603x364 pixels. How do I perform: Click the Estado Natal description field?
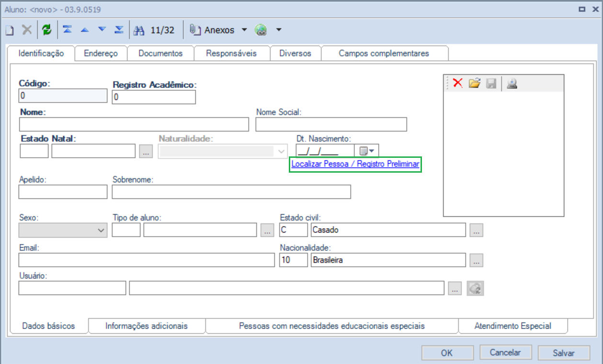pos(94,151)
